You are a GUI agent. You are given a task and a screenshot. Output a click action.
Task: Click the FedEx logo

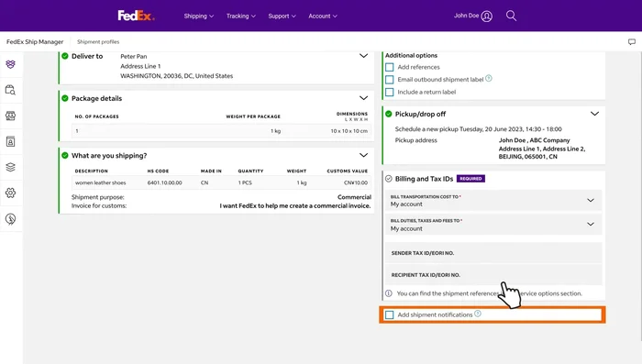click(136, 16)
